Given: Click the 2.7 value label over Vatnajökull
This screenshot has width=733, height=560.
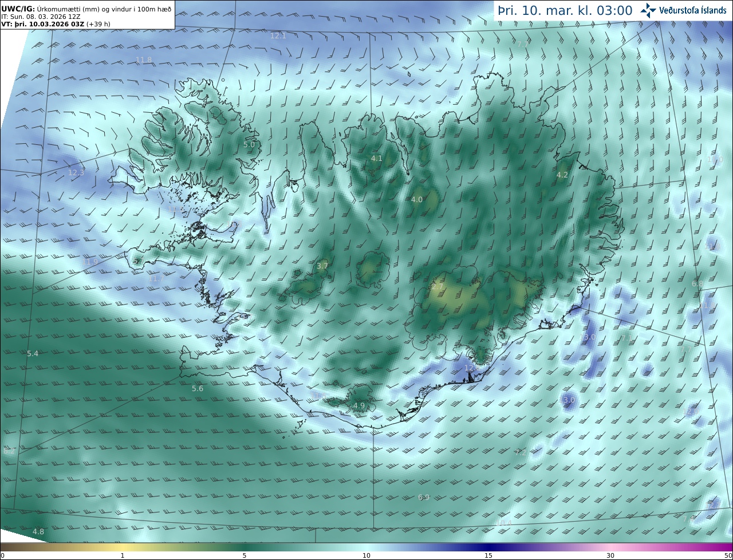Looking at the screenshot, I should coord(438,286).
